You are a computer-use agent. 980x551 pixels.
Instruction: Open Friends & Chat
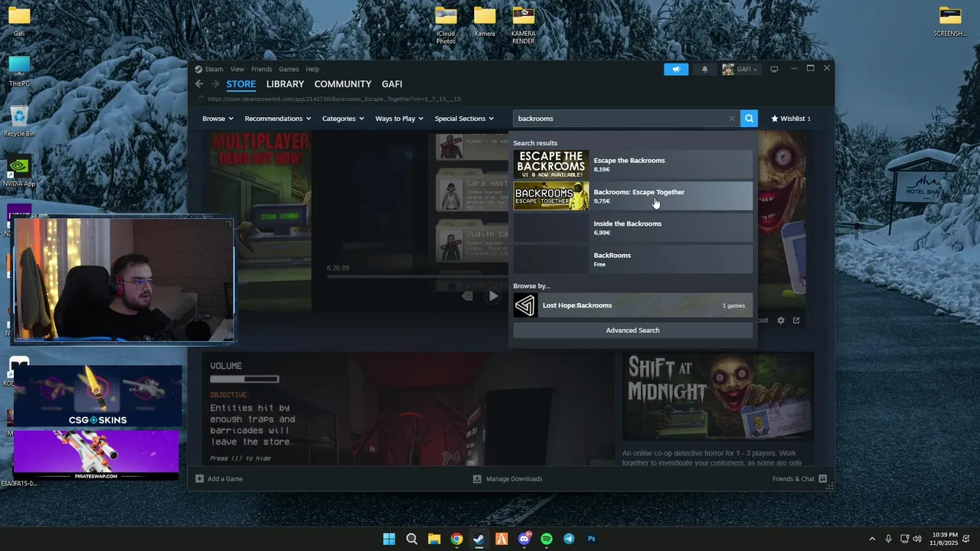[799, 479]
